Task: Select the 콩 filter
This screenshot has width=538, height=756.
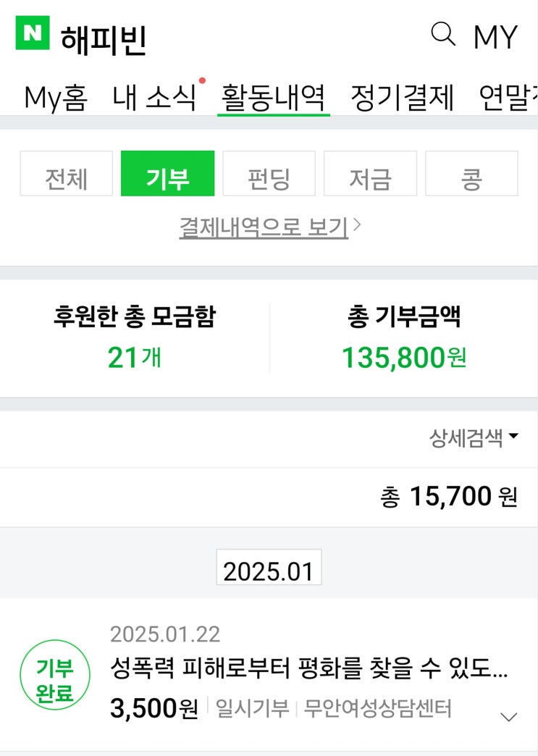Action: (x=471, y=174)
